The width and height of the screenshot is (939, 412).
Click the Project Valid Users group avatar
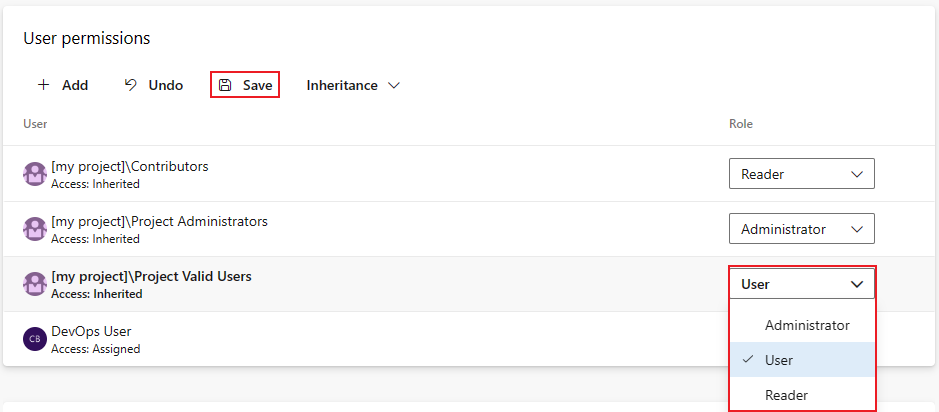pyautogui.click(x=35, y=284)
